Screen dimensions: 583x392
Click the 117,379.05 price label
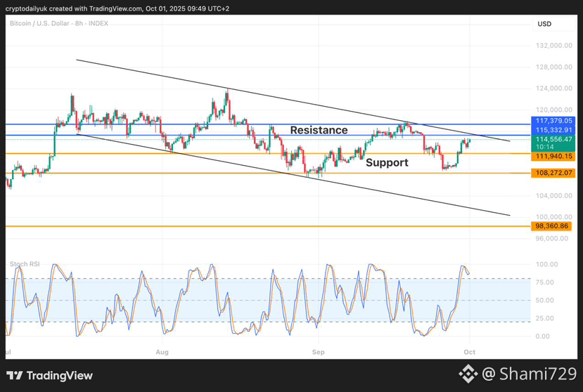pos(553,121)
